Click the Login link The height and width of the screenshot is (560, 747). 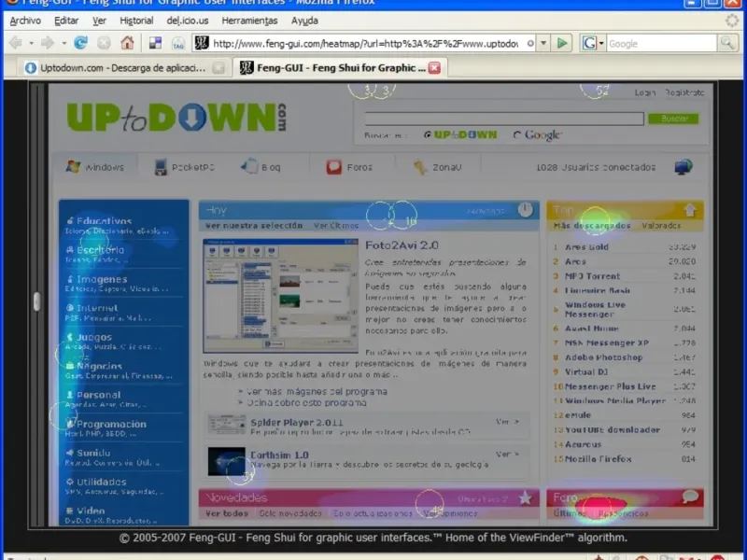644,92
